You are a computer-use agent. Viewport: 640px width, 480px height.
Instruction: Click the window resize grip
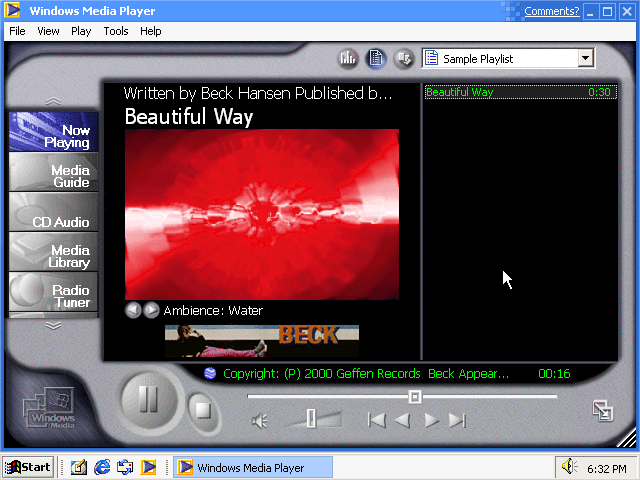click(626, 438)
